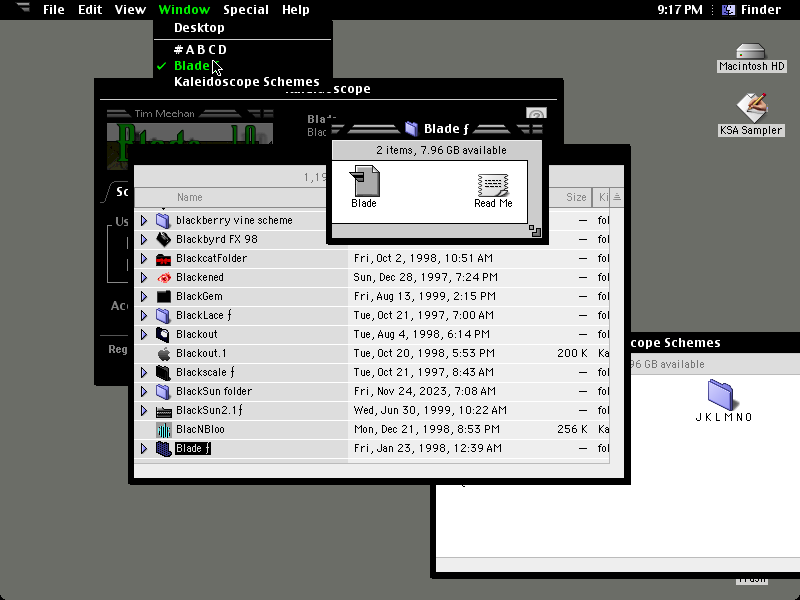800x600 pixels.
Task: Select Blackout.1 size 200 K
Action: [572, 354]
